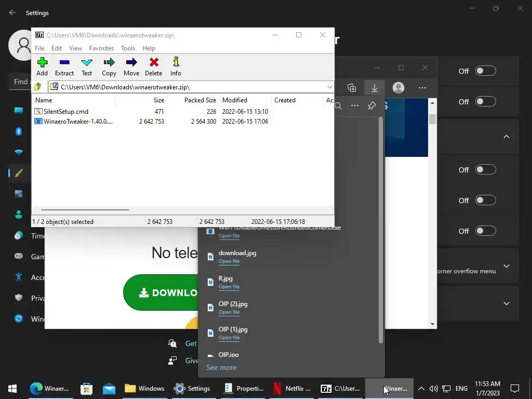Open file link under R.jpg
The width and height of the screenshot is (532, 399).
(x=229, y=287)
